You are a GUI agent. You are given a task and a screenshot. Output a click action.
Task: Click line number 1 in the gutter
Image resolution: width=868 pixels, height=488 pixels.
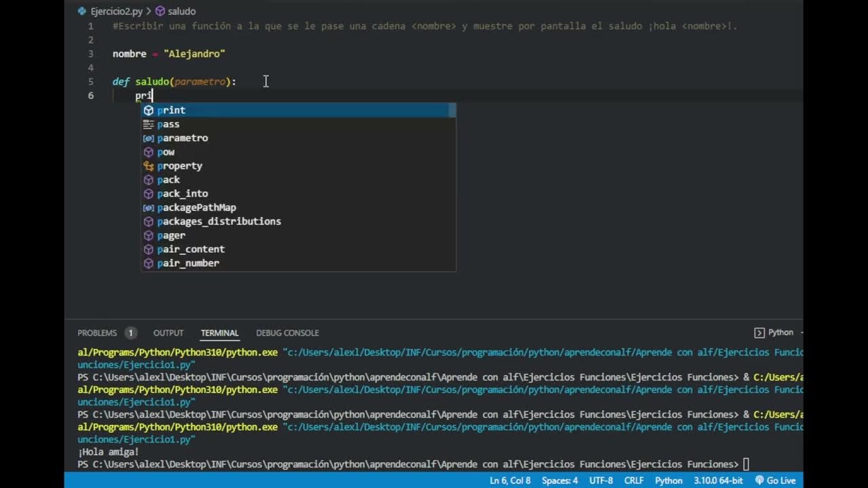coord(91,26)
